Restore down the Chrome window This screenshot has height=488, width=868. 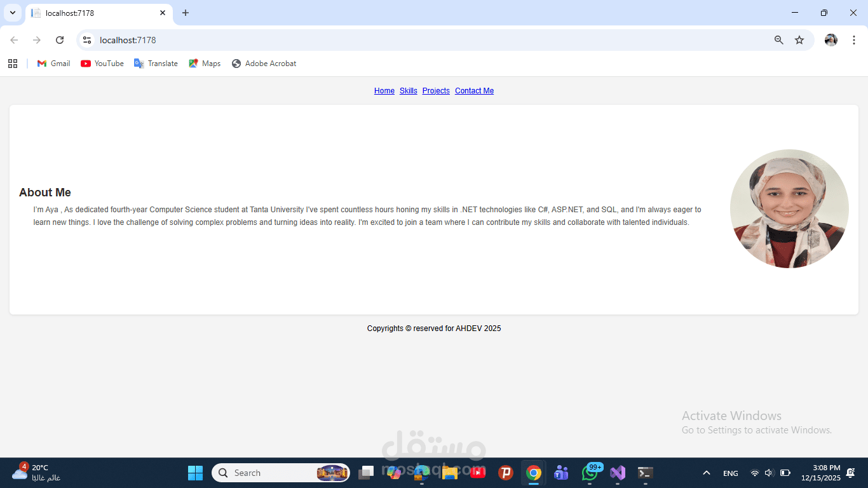tap(824, 13)
